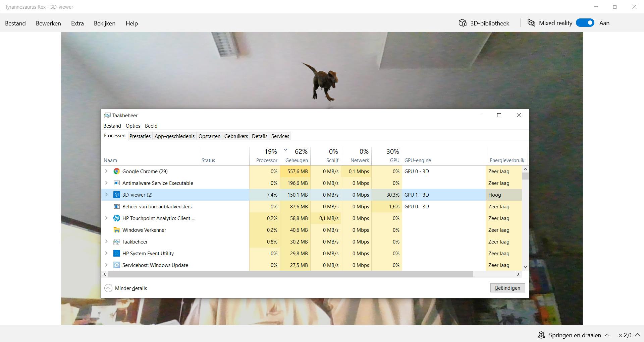Sort by the Processor column header
This screenshot has width=644, height=342.
264,156
